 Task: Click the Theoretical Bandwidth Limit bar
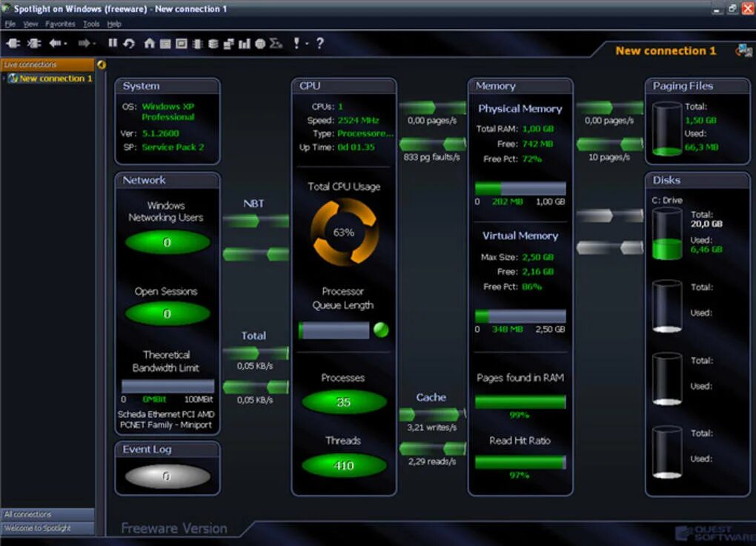click(x=168, y=386)
